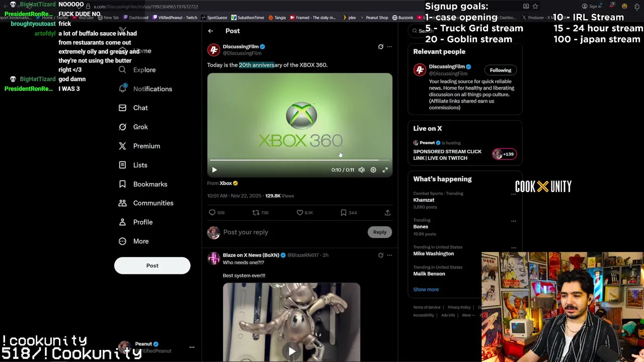Screen dimensions: 644x362
Task: Open the Malik Benson trend
Action: point(429,274)
